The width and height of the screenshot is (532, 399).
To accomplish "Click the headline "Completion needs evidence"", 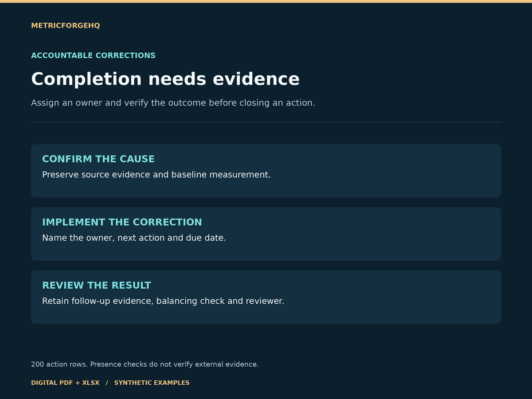I will point(165,79).
